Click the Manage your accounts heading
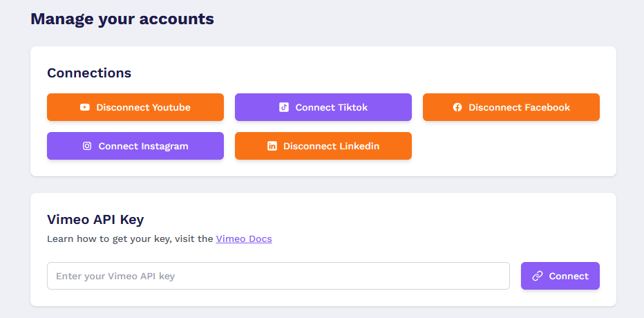 [x=122, y=19]
